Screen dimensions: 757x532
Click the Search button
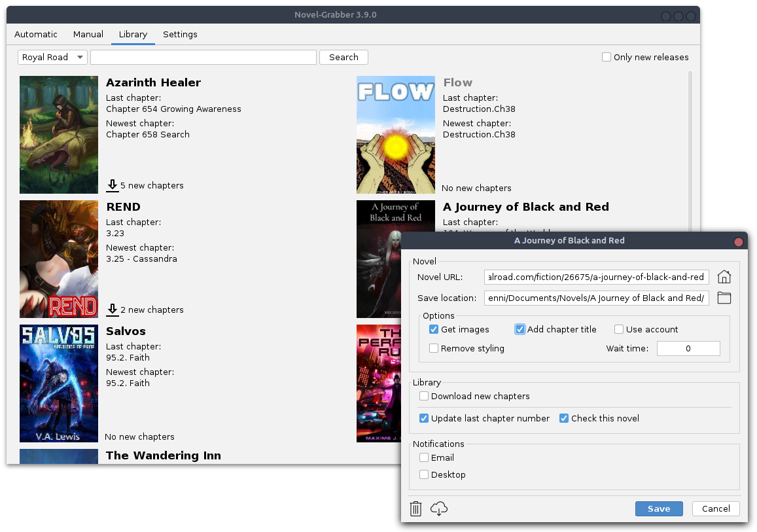point(343,57)
